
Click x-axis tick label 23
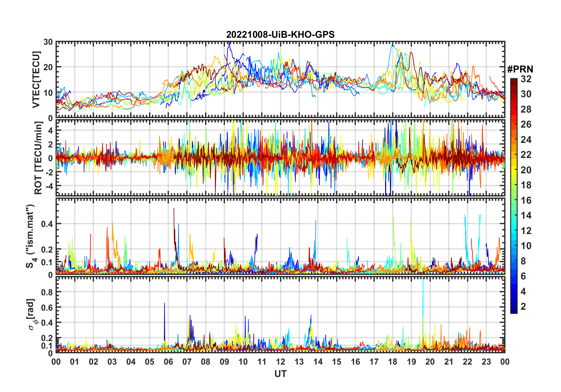point(486,362)
